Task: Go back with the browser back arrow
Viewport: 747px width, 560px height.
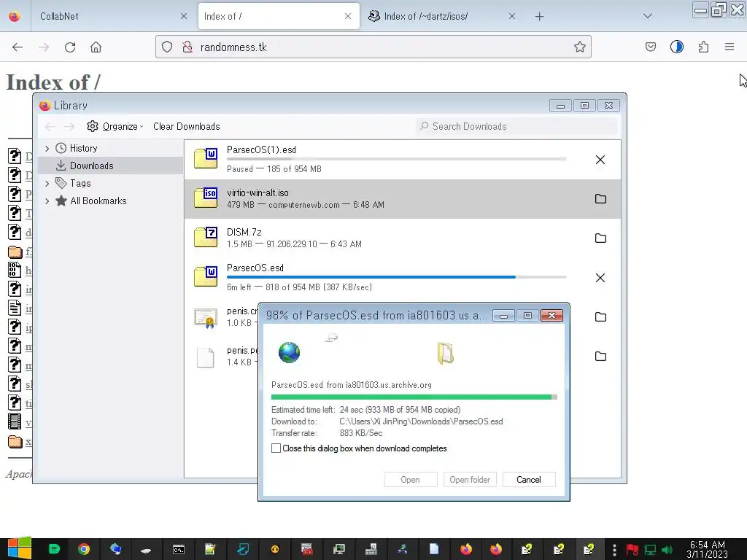Action: 18,47
